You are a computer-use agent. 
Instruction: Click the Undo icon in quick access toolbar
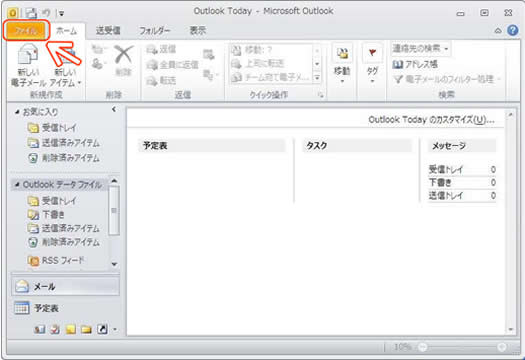point(46,13)
